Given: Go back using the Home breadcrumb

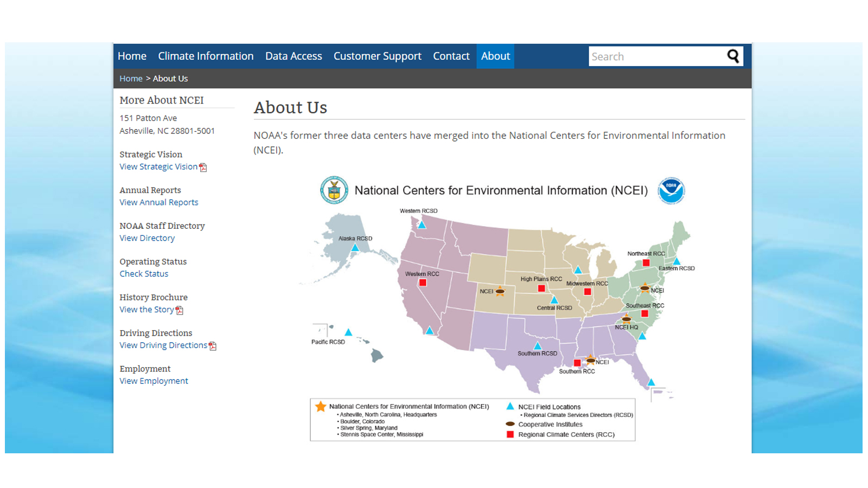Looking at the screenshot, I should [x=131, y=79].
